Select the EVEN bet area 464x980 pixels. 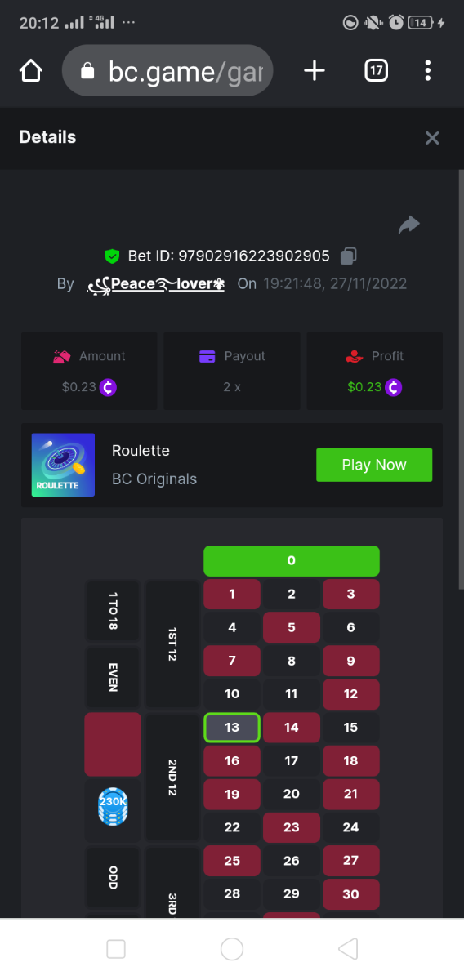click(x=113, y=677)
